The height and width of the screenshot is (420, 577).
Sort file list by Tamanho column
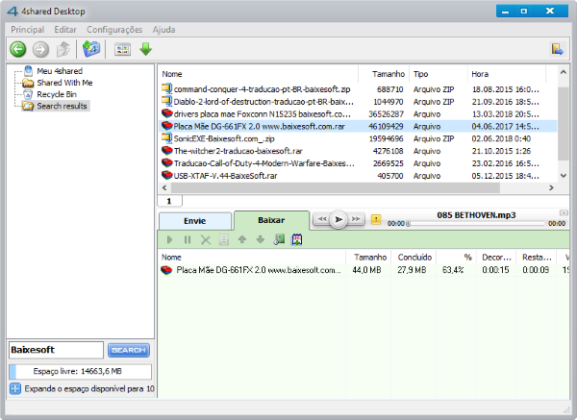pyautogui.click(x=384, y=74)
